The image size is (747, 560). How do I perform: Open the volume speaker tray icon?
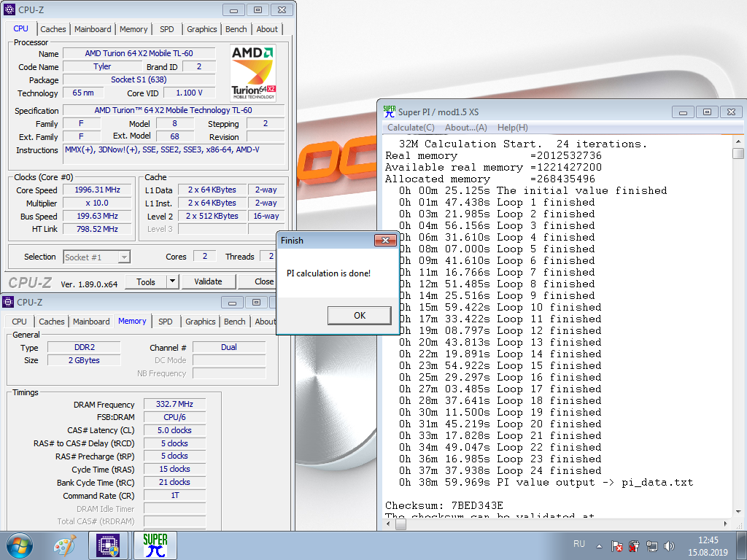670,546
